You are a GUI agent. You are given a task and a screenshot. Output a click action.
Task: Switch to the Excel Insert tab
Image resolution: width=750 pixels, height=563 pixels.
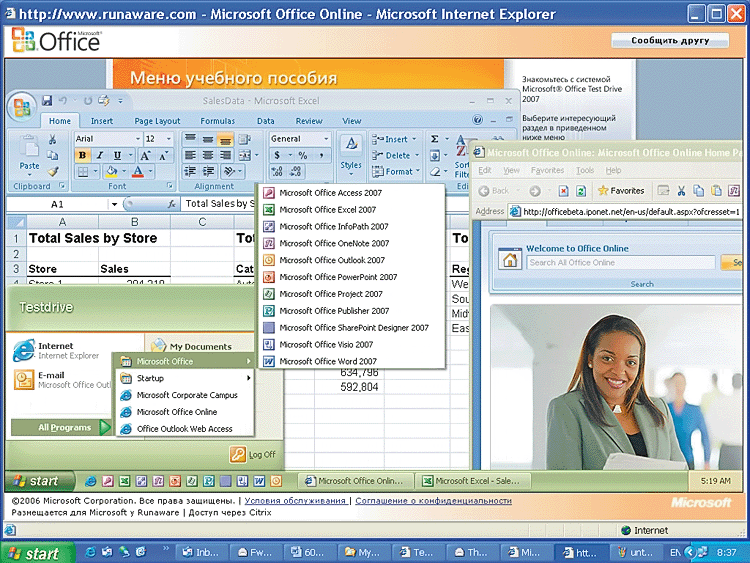click(102, 121)
